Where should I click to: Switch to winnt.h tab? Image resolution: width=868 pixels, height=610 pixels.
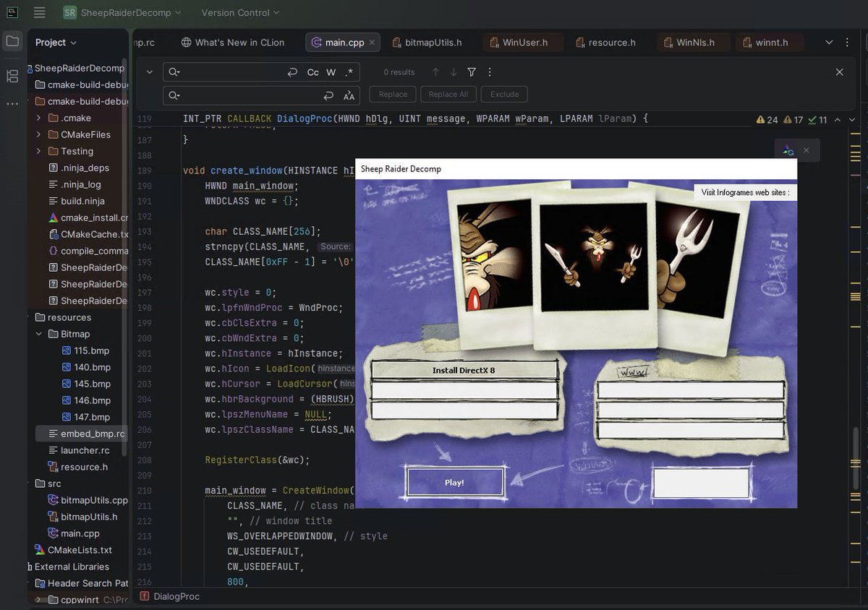click(x=770, y=43)
